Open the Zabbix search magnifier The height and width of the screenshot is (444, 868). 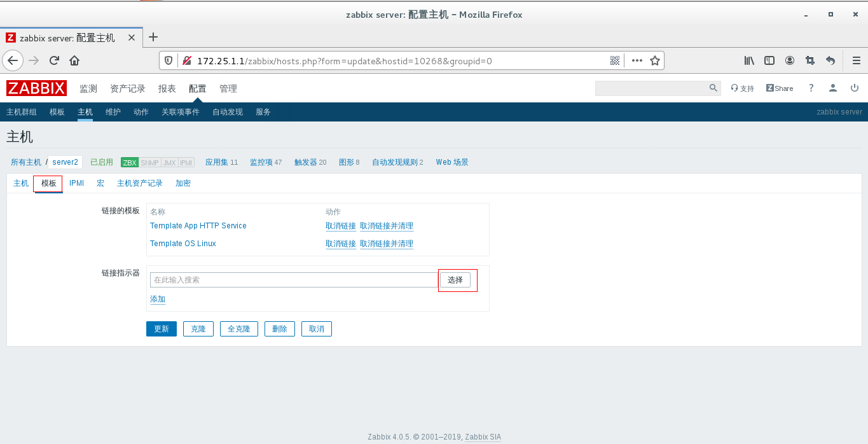coord(712,88)
